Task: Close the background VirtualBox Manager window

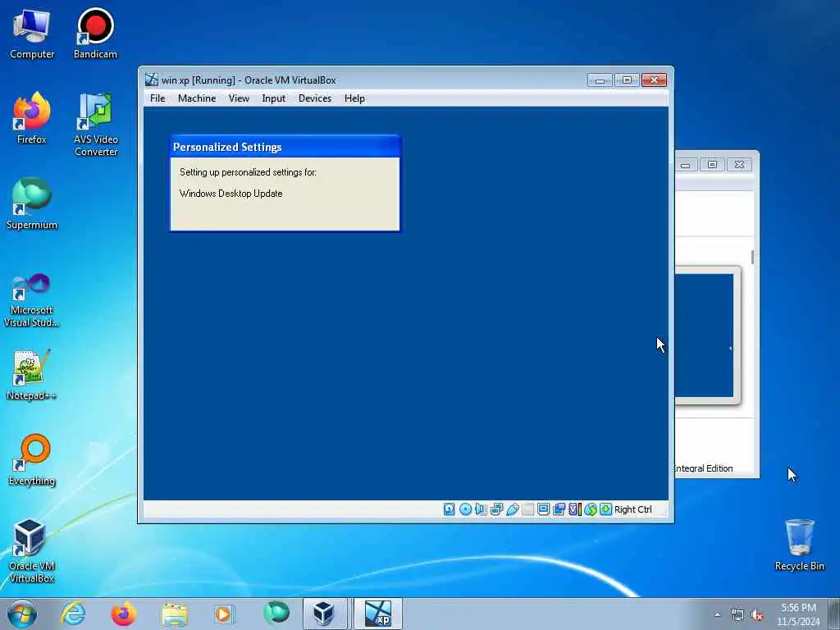Action: pyautogui.click(x=739, y=164)
